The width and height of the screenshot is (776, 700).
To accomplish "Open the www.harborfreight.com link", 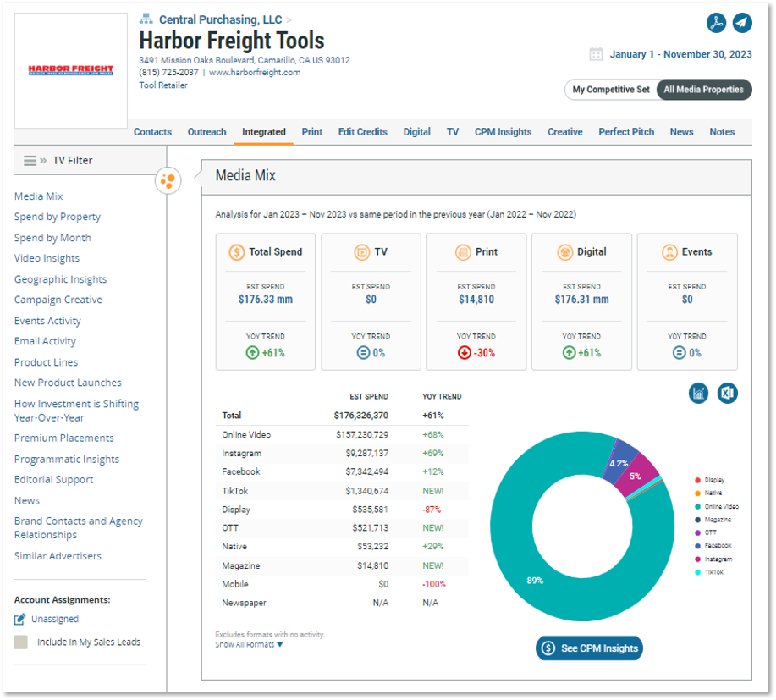I will pyautogui.click(x=255, y=72).
